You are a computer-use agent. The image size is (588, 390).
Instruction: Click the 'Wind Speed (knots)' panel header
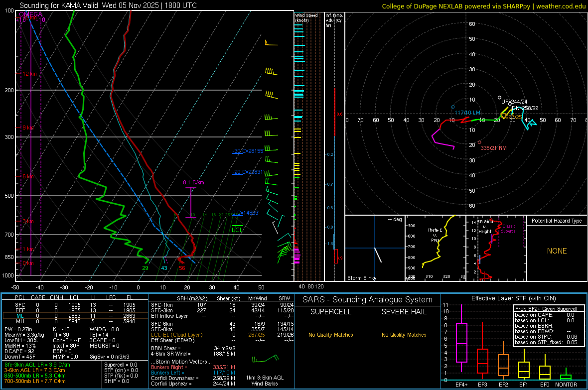[306, 17]
